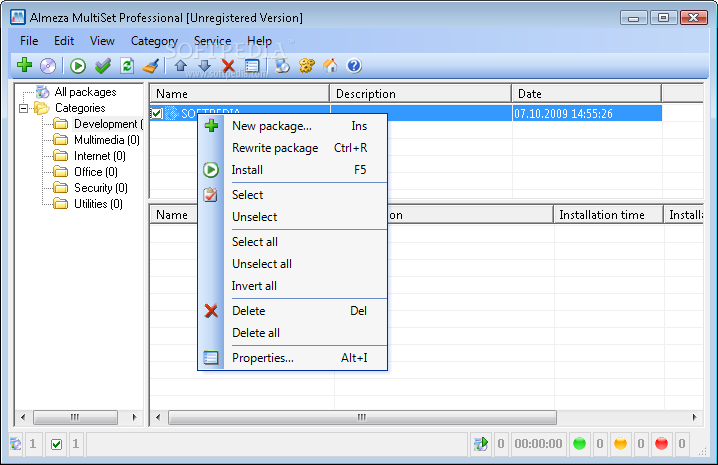Click the checked-count checkbox in status bar
Screen dimensions: 718x465
56,444
